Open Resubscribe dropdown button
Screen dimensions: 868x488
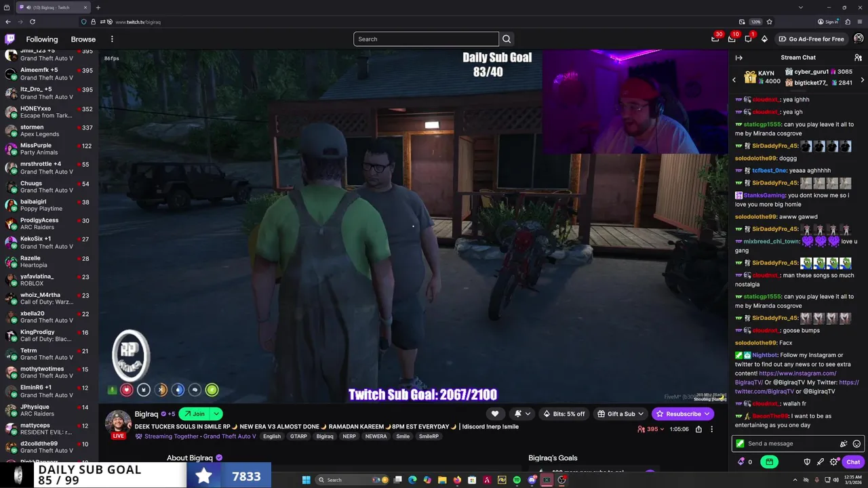[682, 413]
